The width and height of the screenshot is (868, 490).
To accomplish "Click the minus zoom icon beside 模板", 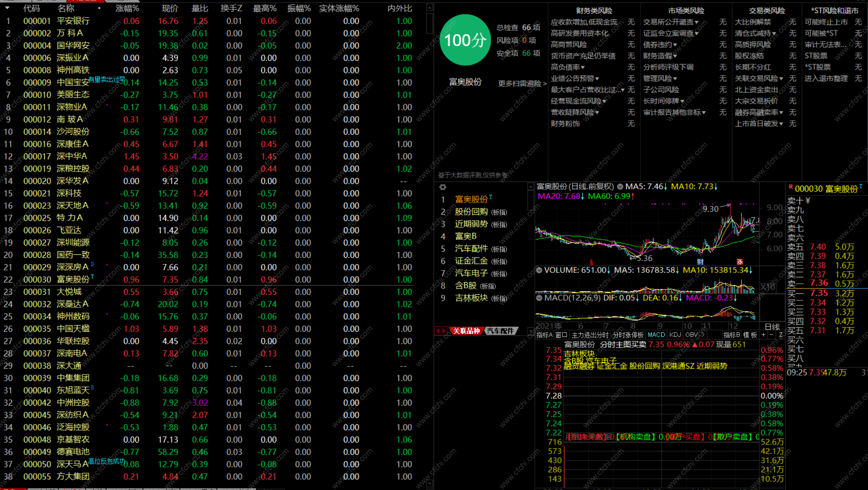I will click(772, 335).
